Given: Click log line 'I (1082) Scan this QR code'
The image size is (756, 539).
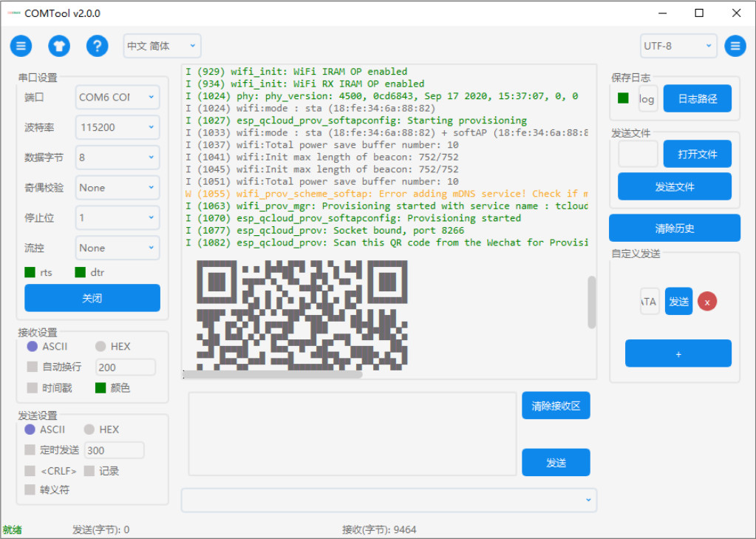Looking at the screenshot, I should 386,243.
